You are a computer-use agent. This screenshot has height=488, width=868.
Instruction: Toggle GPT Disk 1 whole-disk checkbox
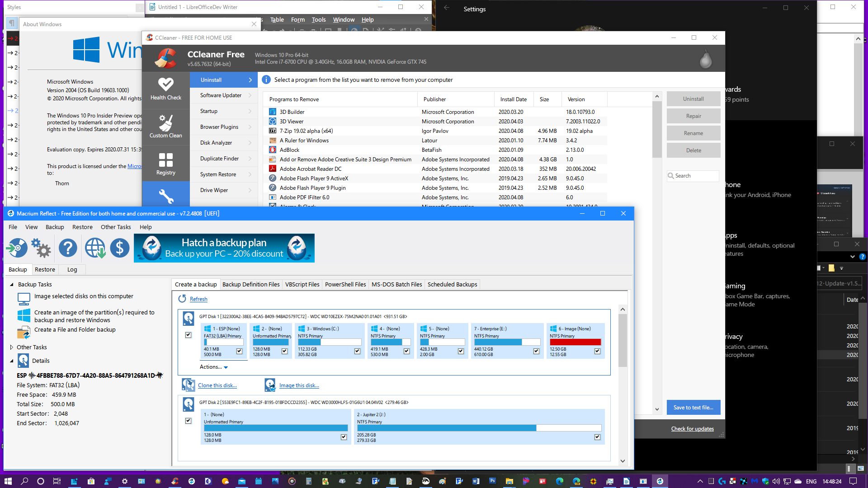pyautogui.click(x=189, y=335)
